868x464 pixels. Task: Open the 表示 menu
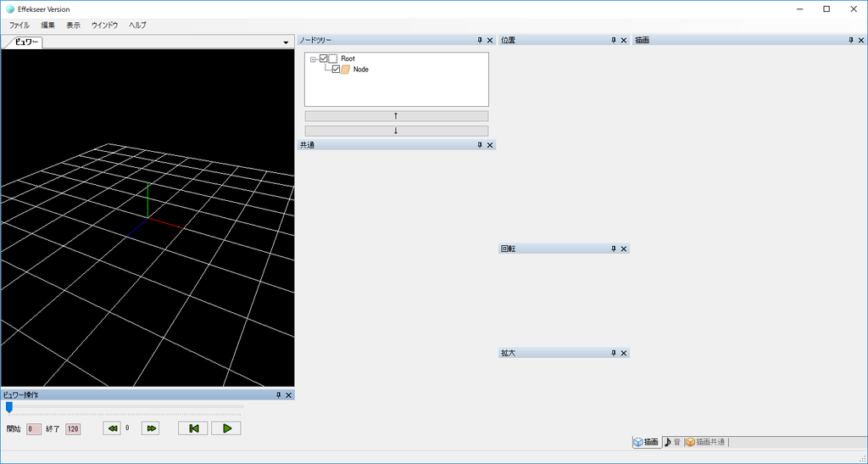pyautogui.click(x=73, y=25)
